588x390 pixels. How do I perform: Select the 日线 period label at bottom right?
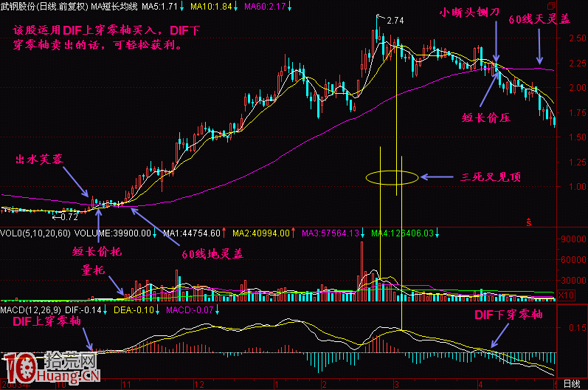pyautogui.click(x=572, y=384)
